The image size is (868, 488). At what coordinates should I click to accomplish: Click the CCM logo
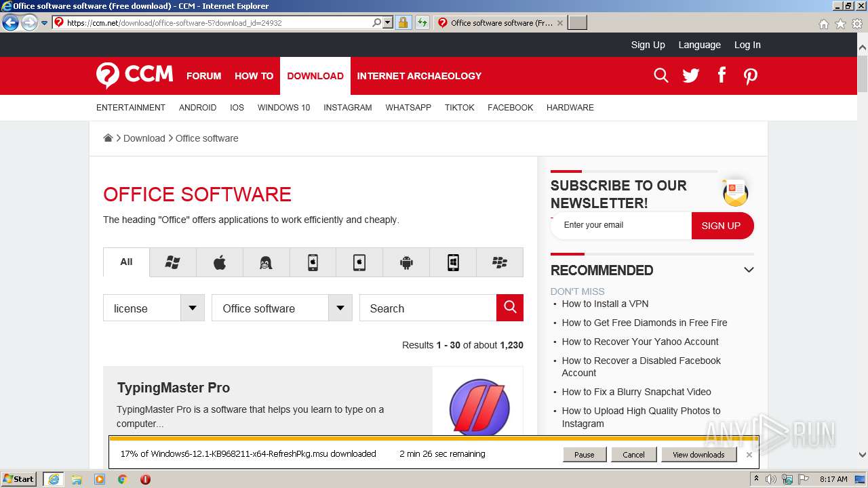134,75
